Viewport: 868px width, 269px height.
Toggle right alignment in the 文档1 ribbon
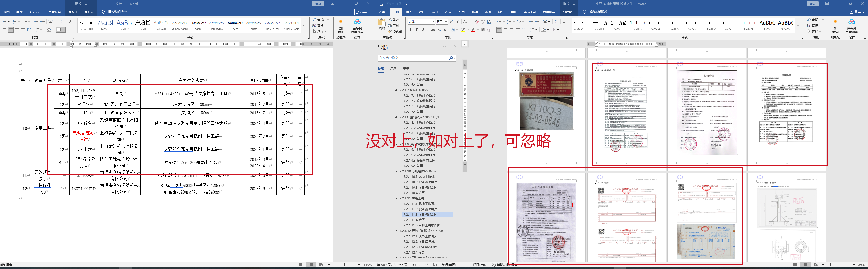click(17, 30)
